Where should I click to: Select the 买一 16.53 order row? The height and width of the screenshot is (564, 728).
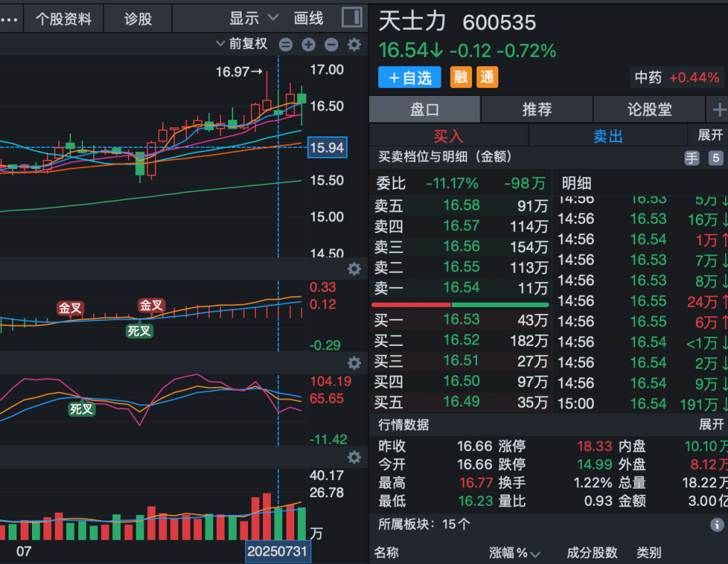[x=461, y=320]
